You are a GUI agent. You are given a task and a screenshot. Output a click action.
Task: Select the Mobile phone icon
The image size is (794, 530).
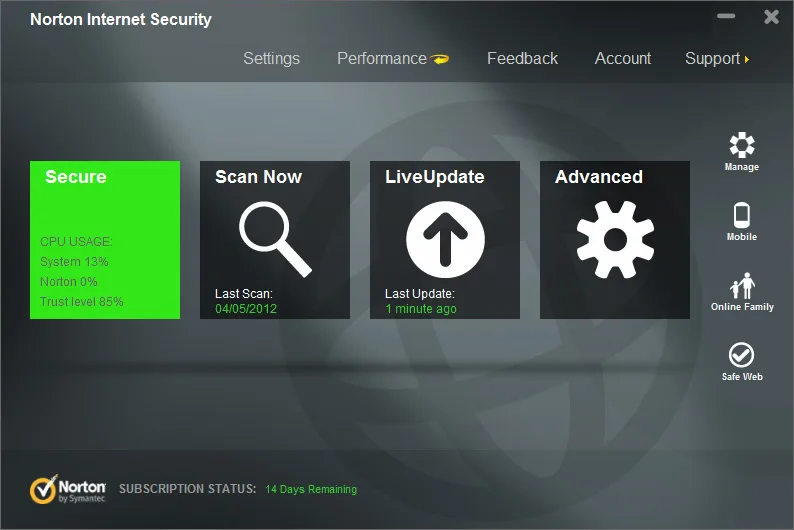point(742,216)
